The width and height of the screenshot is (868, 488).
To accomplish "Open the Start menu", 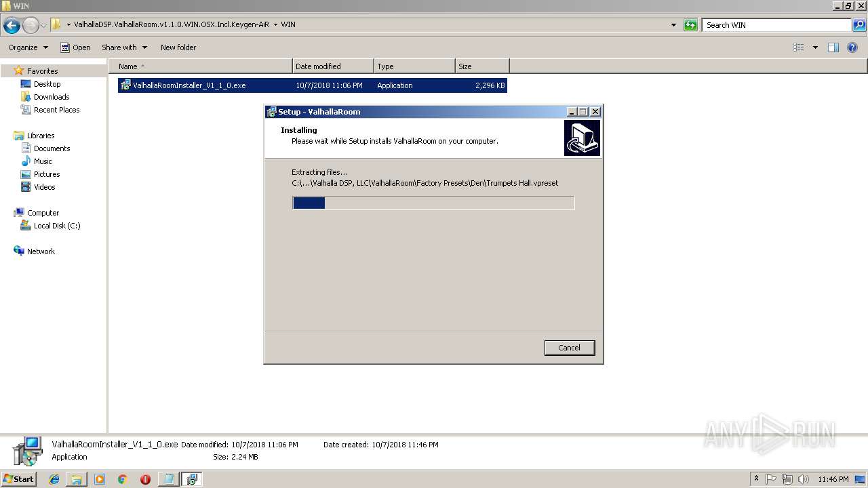I will [x=19, y=479].
